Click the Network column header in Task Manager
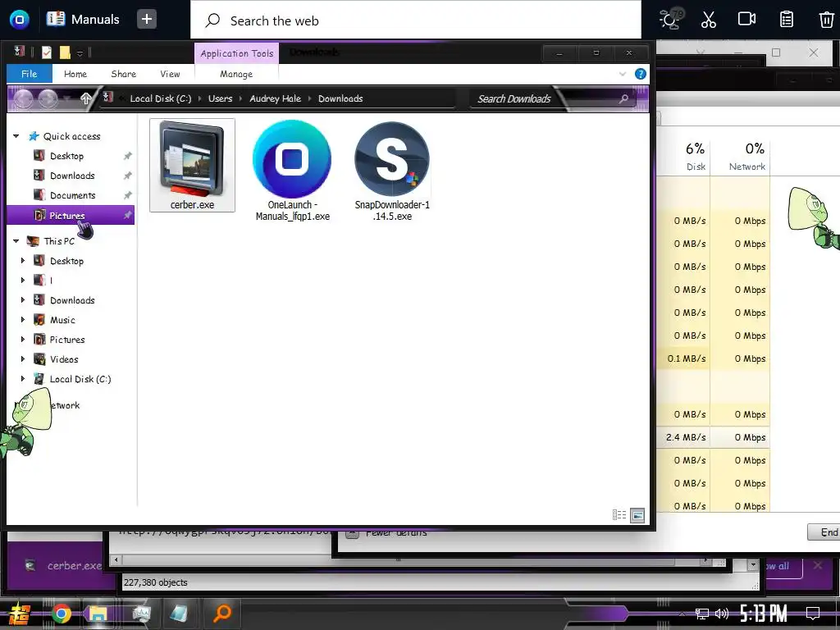This screenshot has height=630, width=840. (x=742, y=155)
